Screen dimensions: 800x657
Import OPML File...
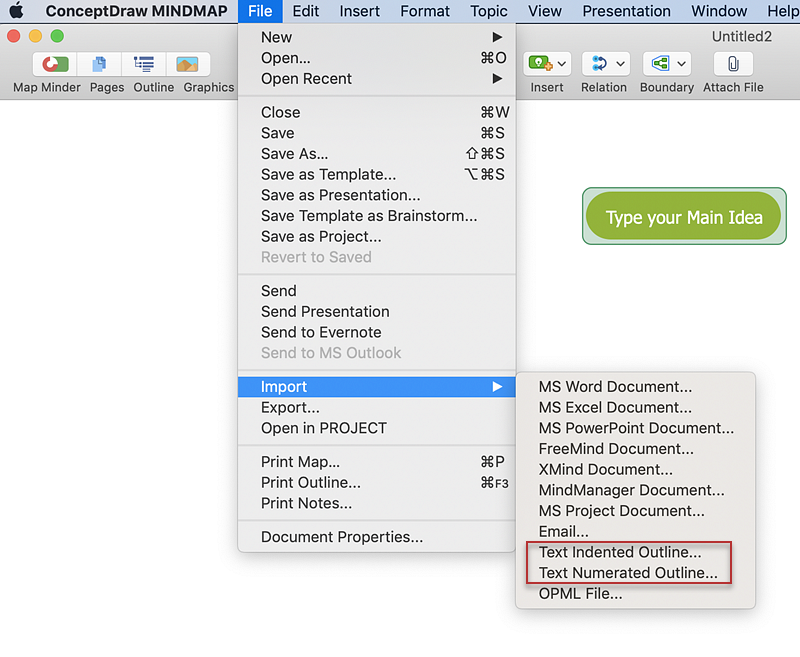pos(635,594)
